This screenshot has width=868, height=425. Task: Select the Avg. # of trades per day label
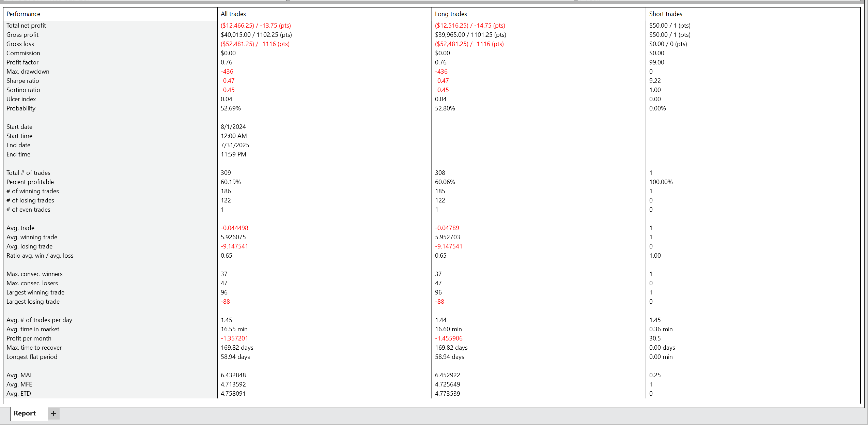(x=39, y=320)
